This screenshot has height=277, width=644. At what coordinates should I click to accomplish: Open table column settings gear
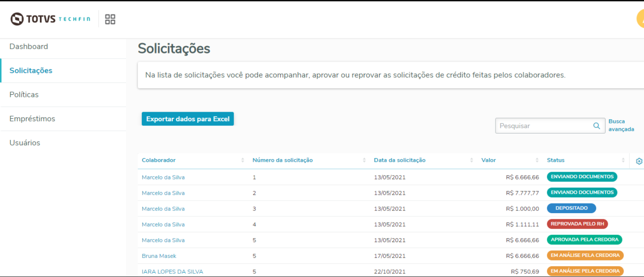coord(639,161)
